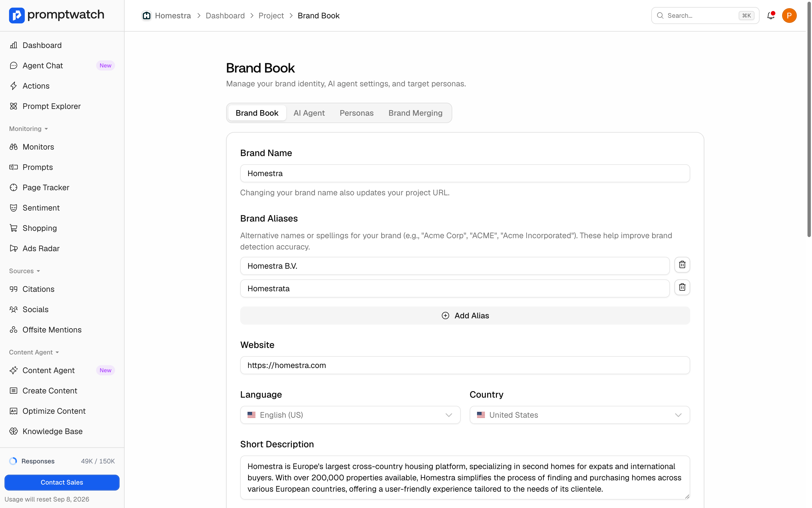Open user avatar P menu
The height and width of the screenshot is (508, 812).
[x=789, y=16]
